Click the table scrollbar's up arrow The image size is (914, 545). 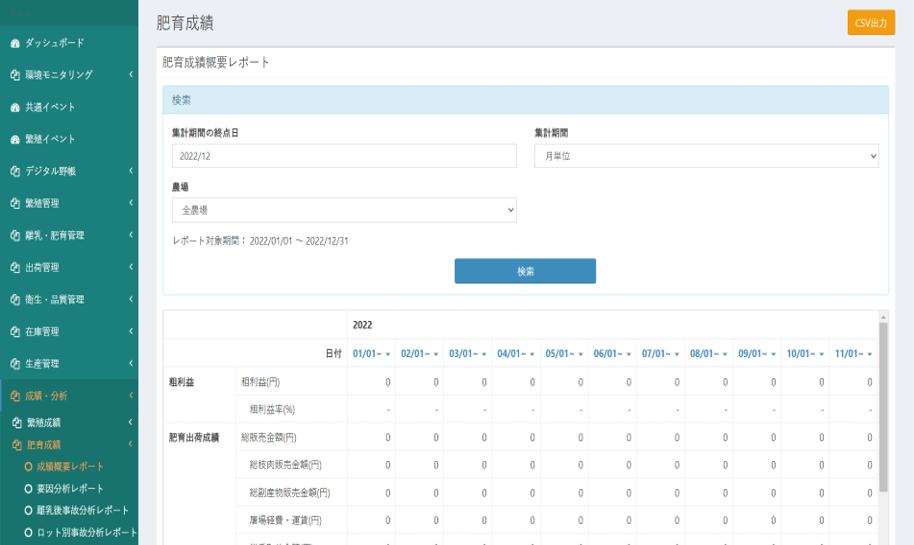coord(883,317)
